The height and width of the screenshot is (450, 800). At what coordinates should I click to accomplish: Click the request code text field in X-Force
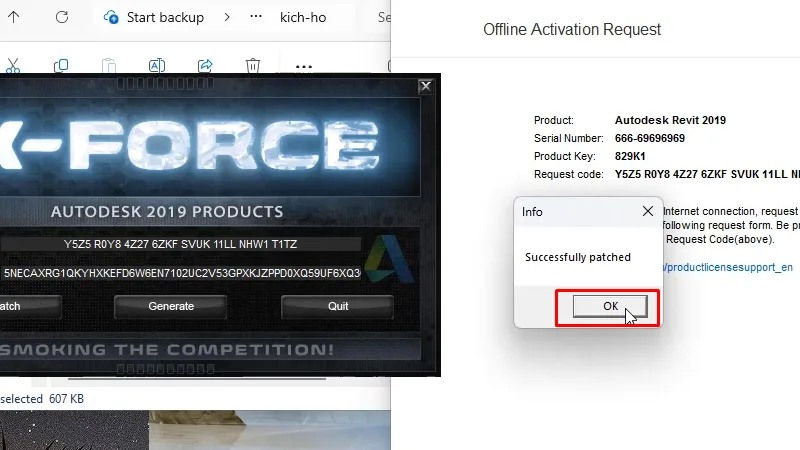[x=180, y=244]
